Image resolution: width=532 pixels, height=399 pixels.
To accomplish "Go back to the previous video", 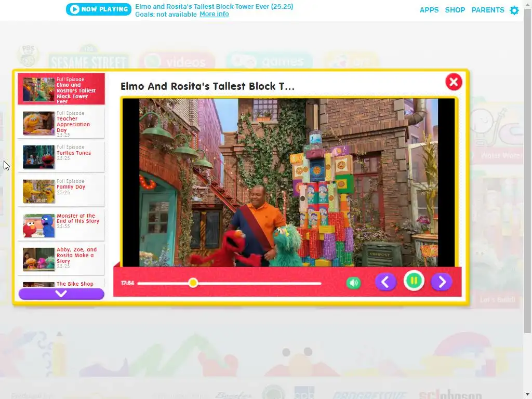I will [x=385, y=282].
